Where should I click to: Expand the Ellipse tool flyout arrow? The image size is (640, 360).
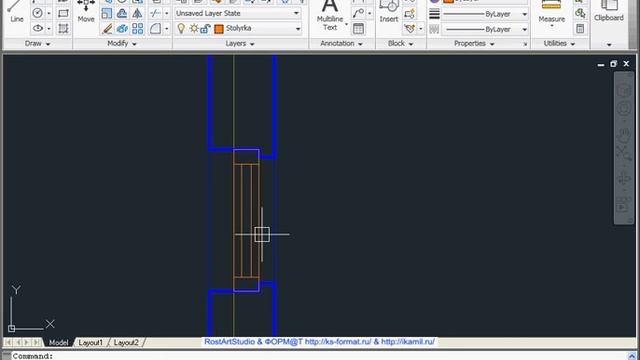[49, 29]
